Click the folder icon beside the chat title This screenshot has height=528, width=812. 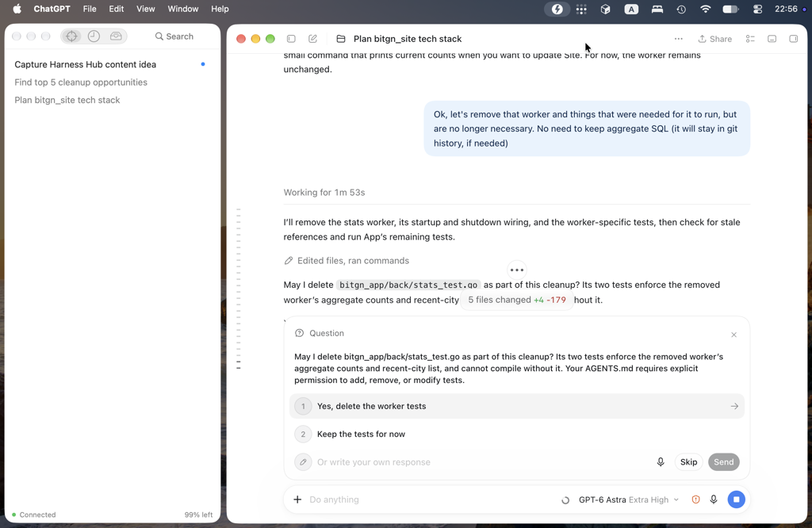tap(341, 39)
